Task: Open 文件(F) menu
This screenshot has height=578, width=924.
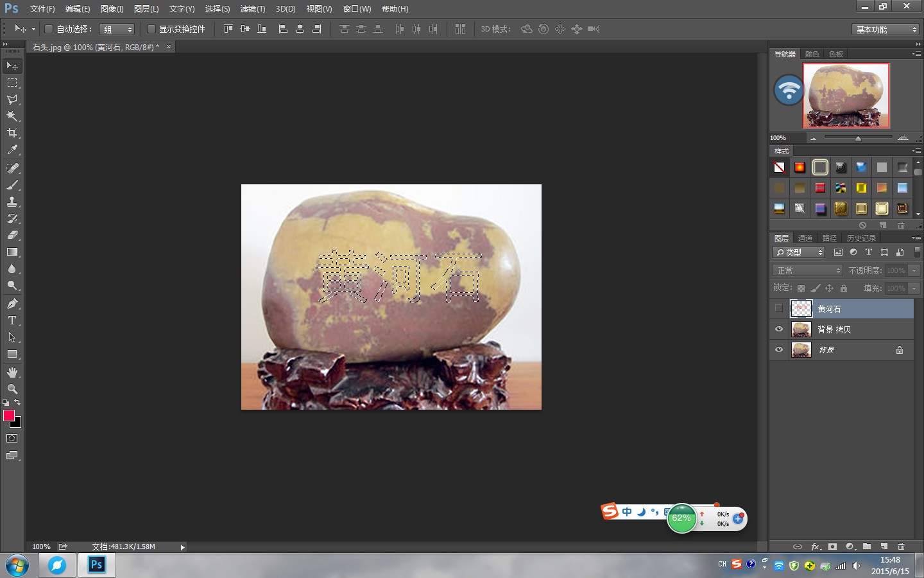Action: 42,9
